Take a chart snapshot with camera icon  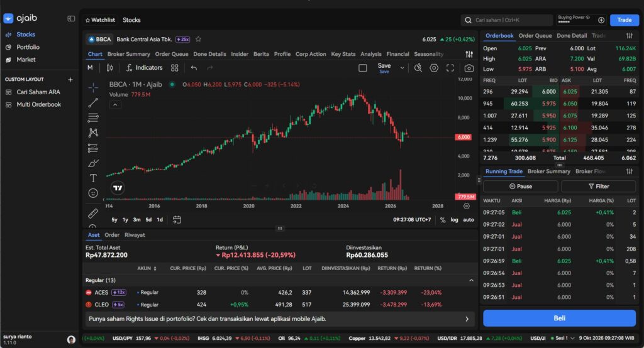469,68
